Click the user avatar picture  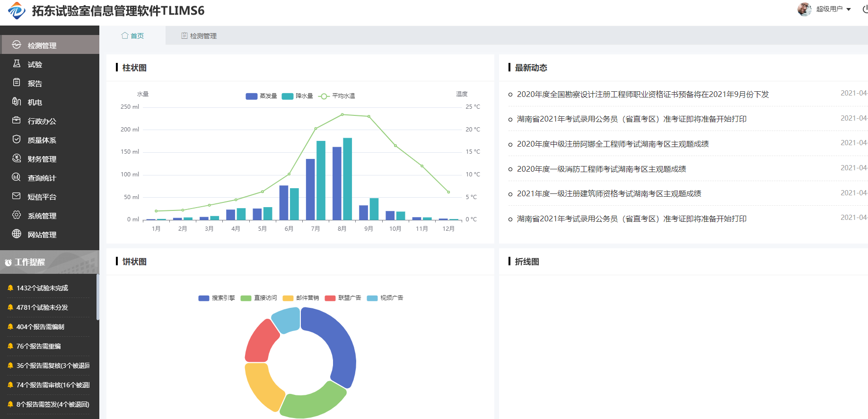pyautogui.click(x=804, y=9)
